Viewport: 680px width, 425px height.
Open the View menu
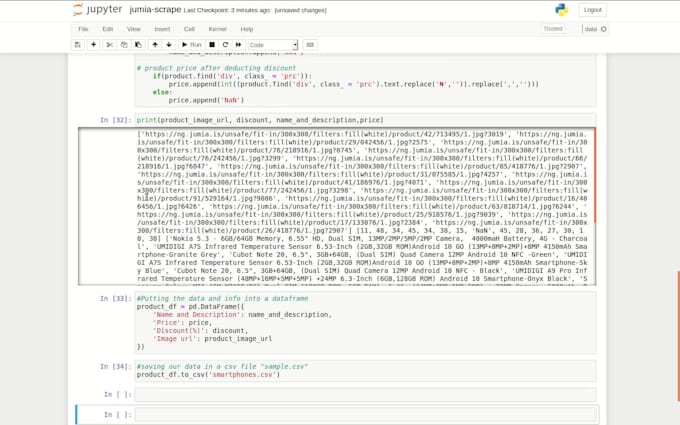[134, 29]
